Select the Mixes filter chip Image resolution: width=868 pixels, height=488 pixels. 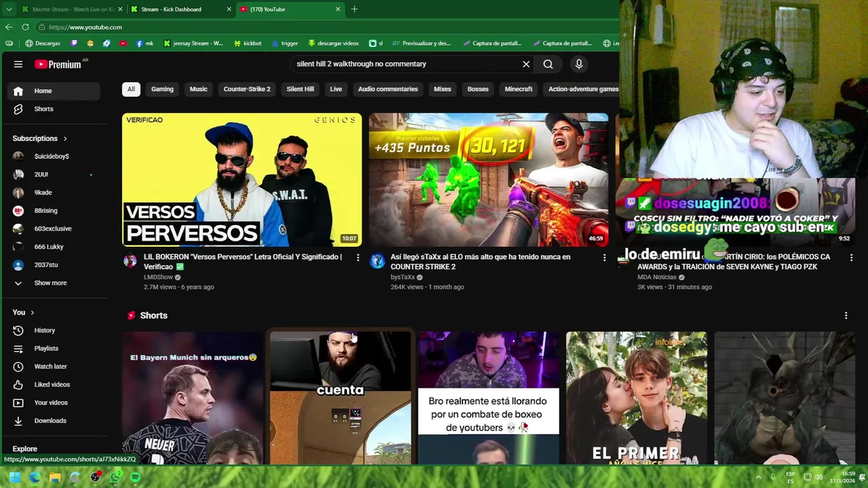click(442, 89)
